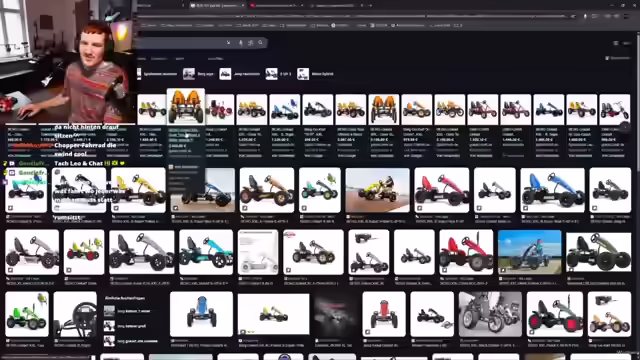Open the second related search suggestion with thumbnail
This screenshot has height=360, width=640.
[128, 326]
